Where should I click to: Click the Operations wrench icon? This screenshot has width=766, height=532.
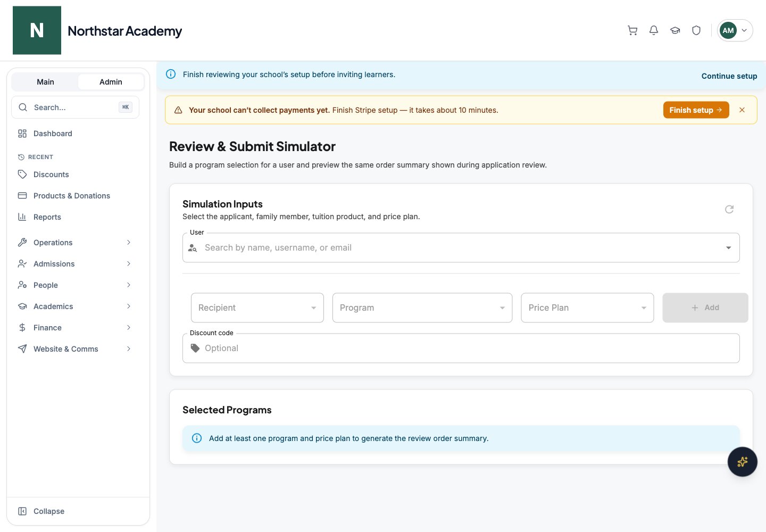(22, 243)
